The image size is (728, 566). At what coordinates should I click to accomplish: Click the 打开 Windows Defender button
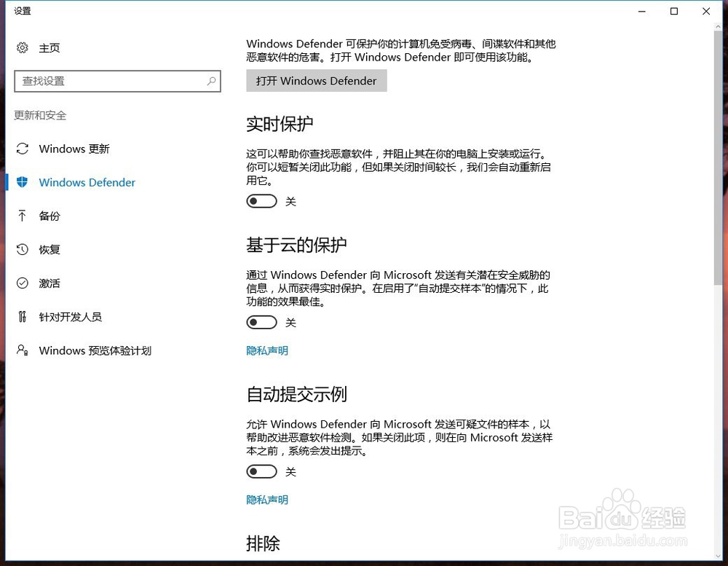click(x=317, y=81)
